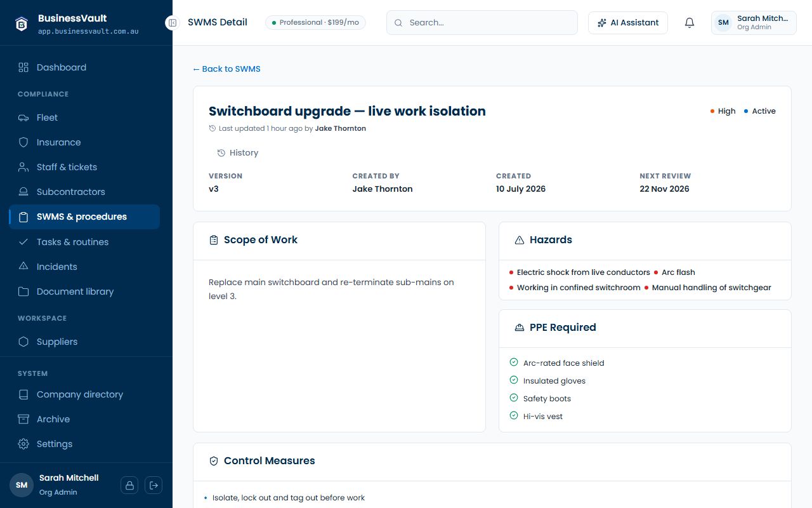Click the sign-out icon in sidebar footer

(154, 485)
